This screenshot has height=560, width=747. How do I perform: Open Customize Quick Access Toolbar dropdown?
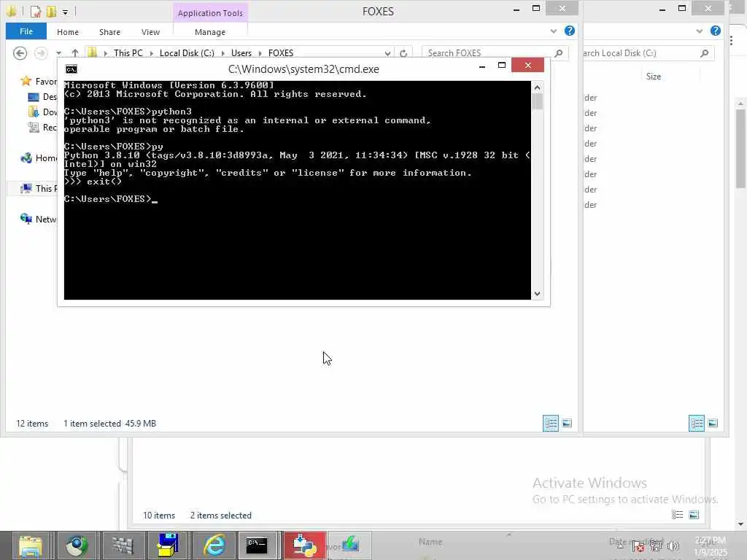point(65,12)
